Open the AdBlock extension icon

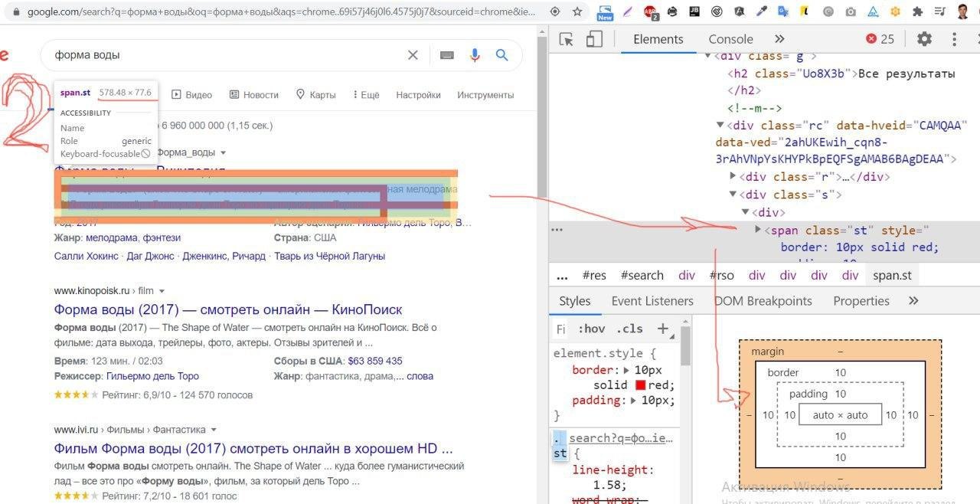click(x=652, y=12)
